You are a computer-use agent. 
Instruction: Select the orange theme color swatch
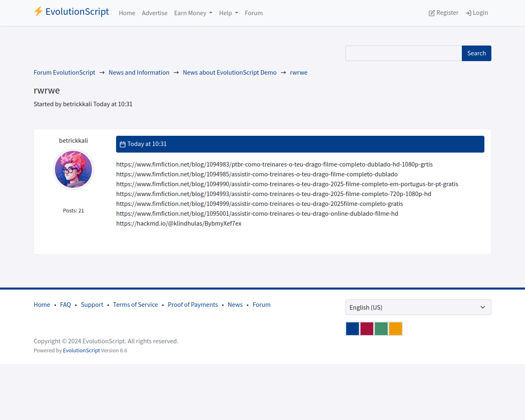pos(395,329)
